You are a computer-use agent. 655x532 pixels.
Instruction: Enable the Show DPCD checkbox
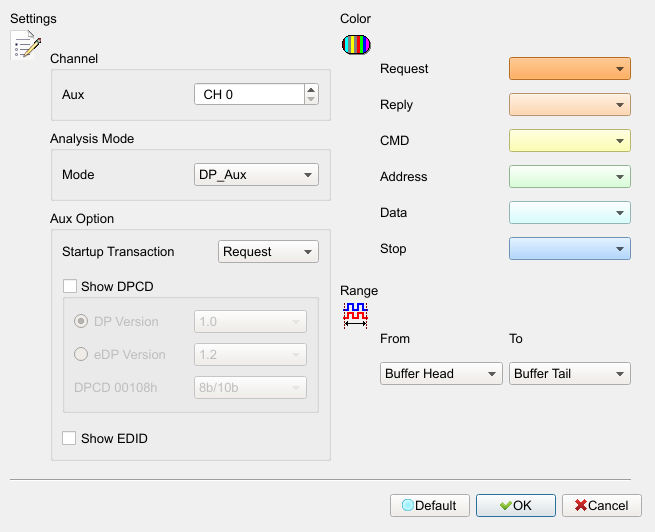[x=70, y=286]
